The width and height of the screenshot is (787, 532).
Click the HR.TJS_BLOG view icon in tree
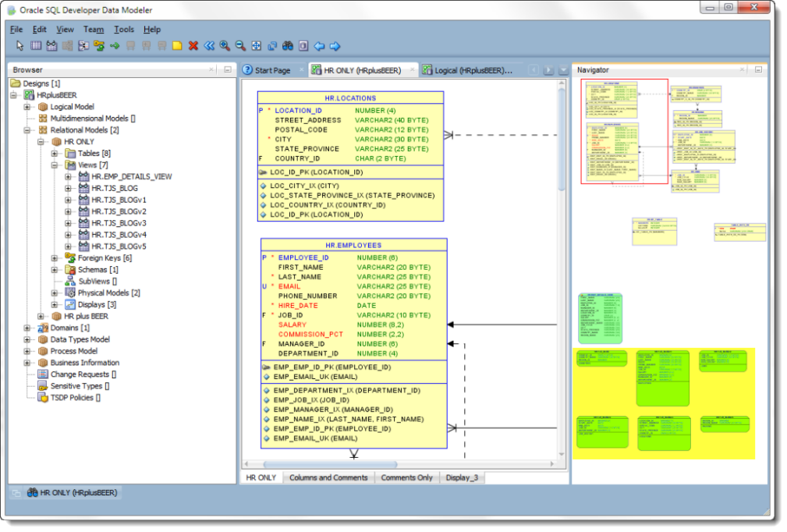83,188
